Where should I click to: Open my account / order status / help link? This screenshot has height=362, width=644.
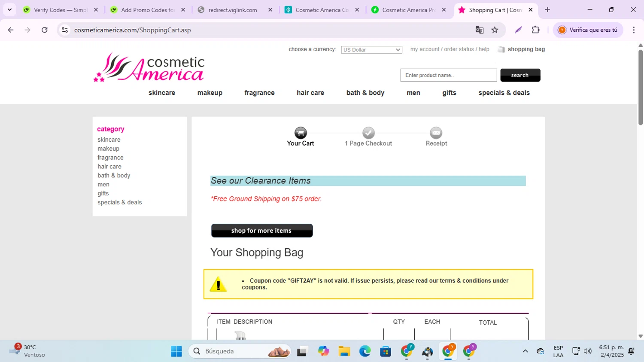coord(450,49)
